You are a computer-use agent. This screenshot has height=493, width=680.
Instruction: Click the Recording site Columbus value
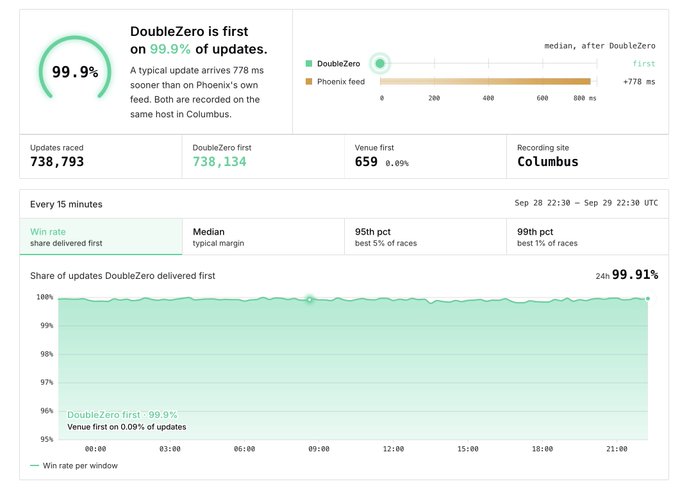(x=548, y=162)
